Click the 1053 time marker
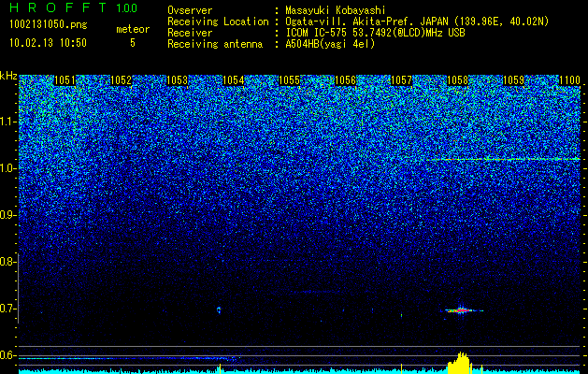 (x=177, y=80)
